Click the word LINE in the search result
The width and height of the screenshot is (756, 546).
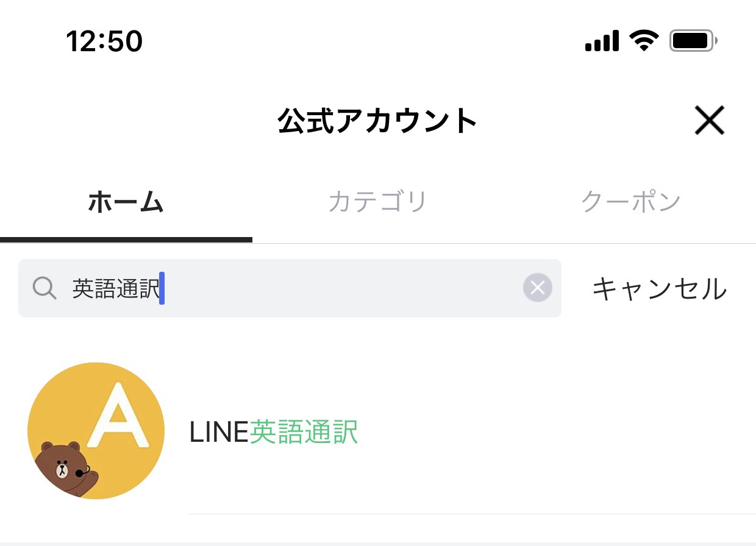click(219, 432)
